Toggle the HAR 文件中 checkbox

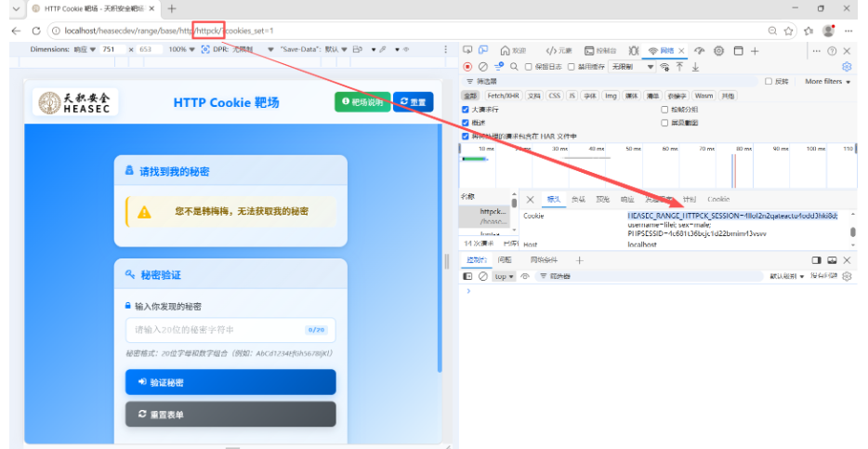tap(465, 136)
